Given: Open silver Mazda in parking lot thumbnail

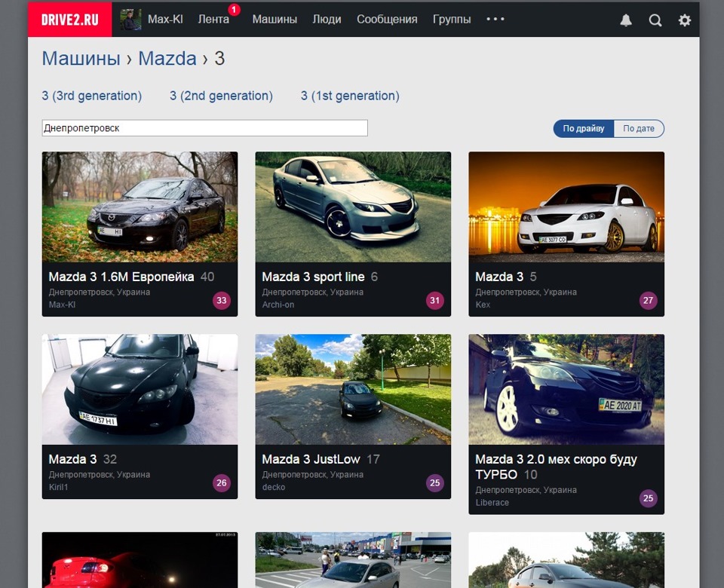Looking at the screenshot, I should click(353, 560).
